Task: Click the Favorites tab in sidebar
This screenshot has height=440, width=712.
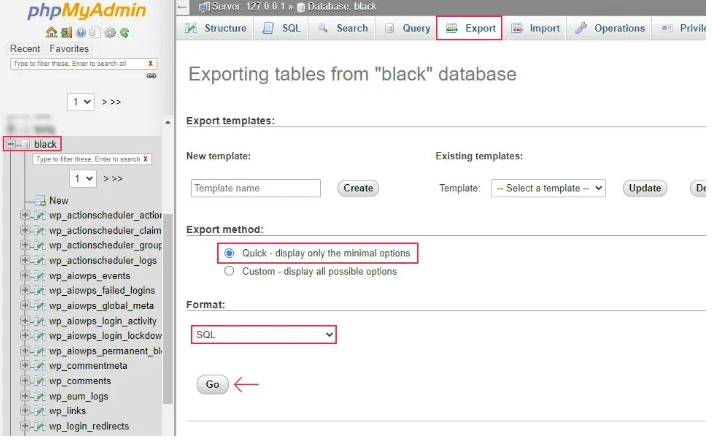Action: [x=69, y=48]
